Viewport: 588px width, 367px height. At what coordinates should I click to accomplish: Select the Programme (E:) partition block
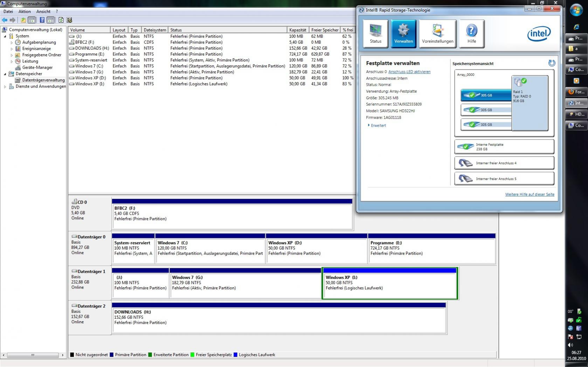432,248
